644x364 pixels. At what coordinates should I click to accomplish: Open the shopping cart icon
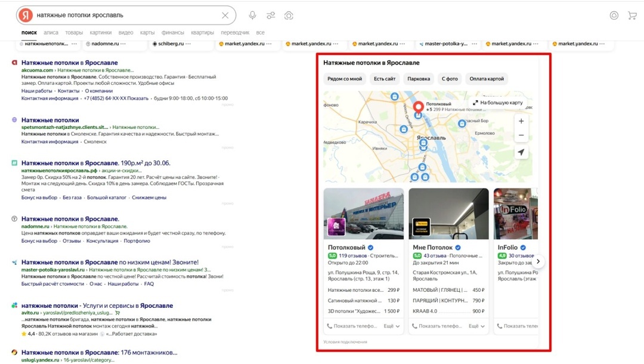(632, 15)
